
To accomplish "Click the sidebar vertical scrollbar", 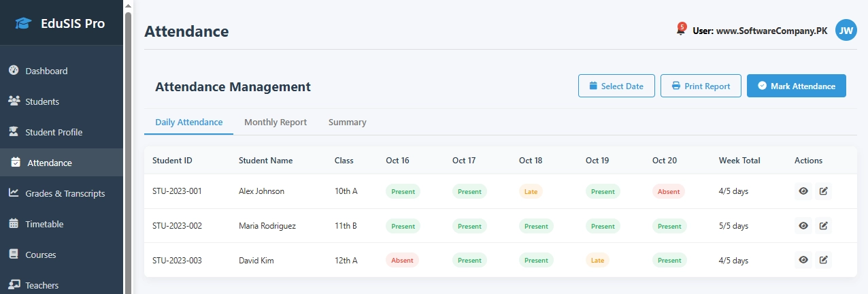I will click(128, 136).
